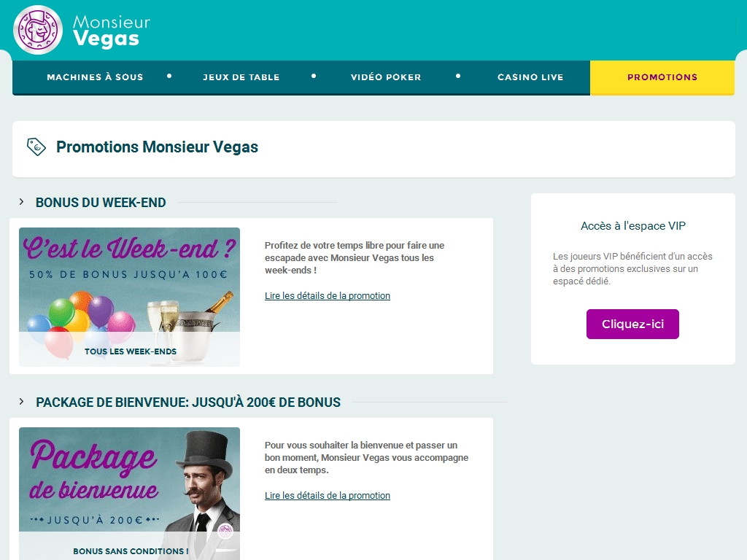
Task: Open the C'est le Week-end banner image
Action: tap(130, 297)
